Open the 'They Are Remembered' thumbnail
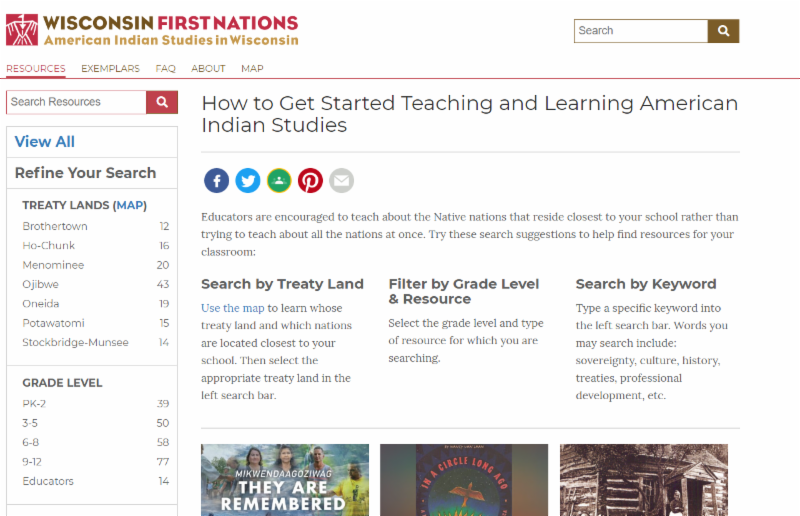The image size is (800, 516). (285, 480)
